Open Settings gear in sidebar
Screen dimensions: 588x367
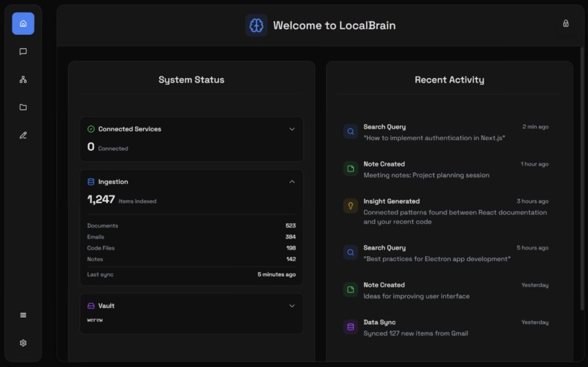coord(23,343)
